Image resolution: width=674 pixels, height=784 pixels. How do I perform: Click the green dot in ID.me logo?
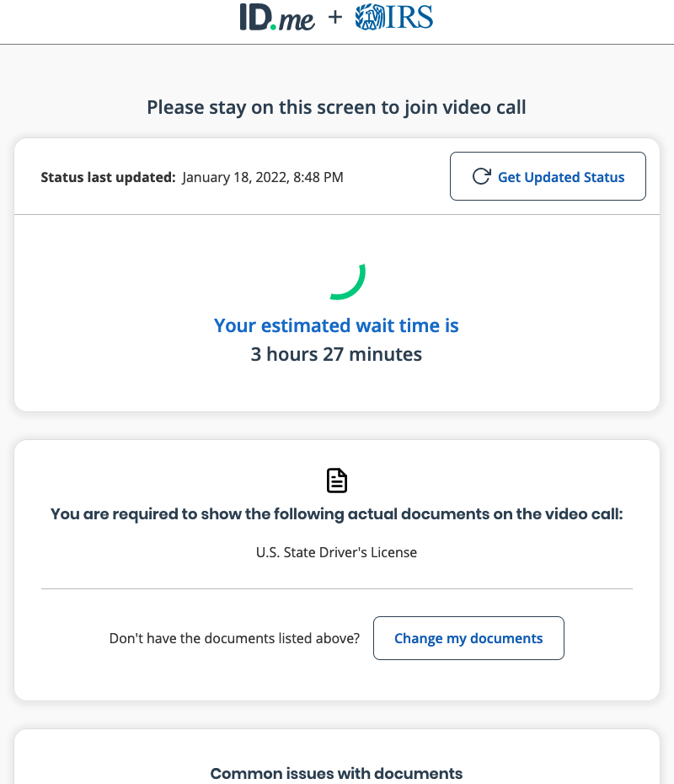point(273,26)
